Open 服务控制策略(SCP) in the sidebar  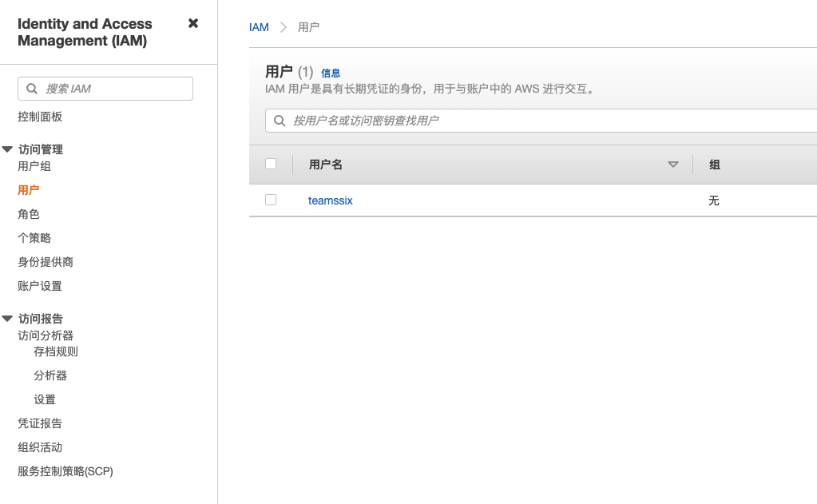[x=65, y=472]
